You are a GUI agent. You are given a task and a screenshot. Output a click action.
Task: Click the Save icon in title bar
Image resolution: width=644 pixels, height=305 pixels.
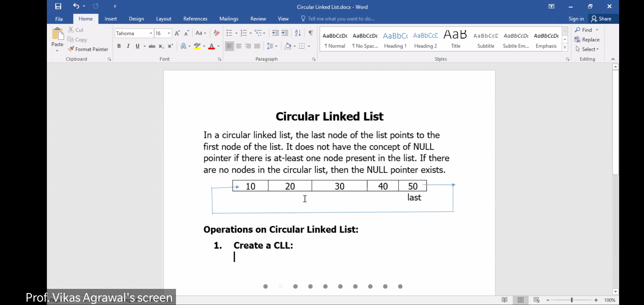coord(58,6)
